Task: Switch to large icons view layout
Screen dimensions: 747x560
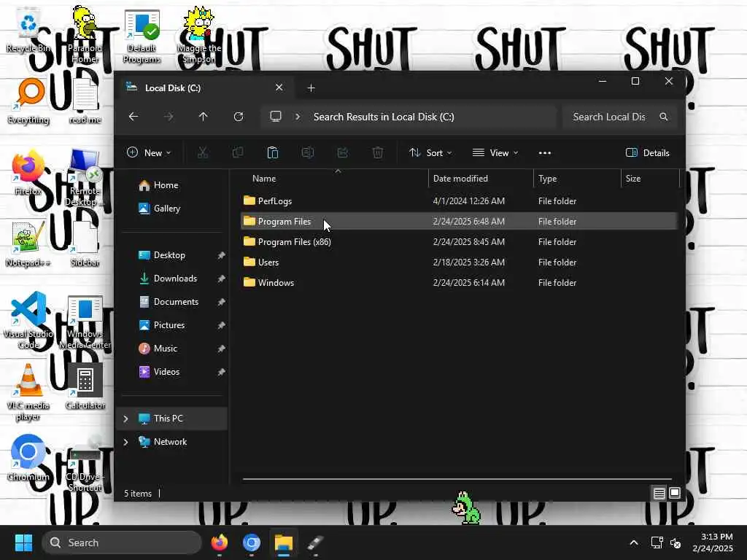Action: tap(675, 493)
